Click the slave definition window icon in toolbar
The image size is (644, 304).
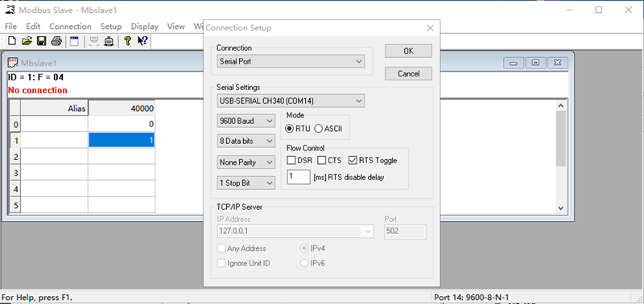coord(74,41)
